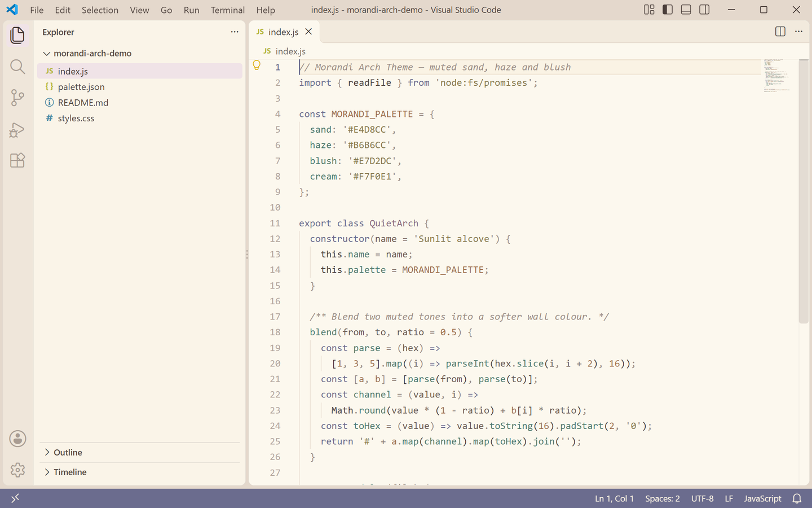Screen dimensions: 812x508
Task: Click the VS Code logo icon
Action: pos(12,10)
